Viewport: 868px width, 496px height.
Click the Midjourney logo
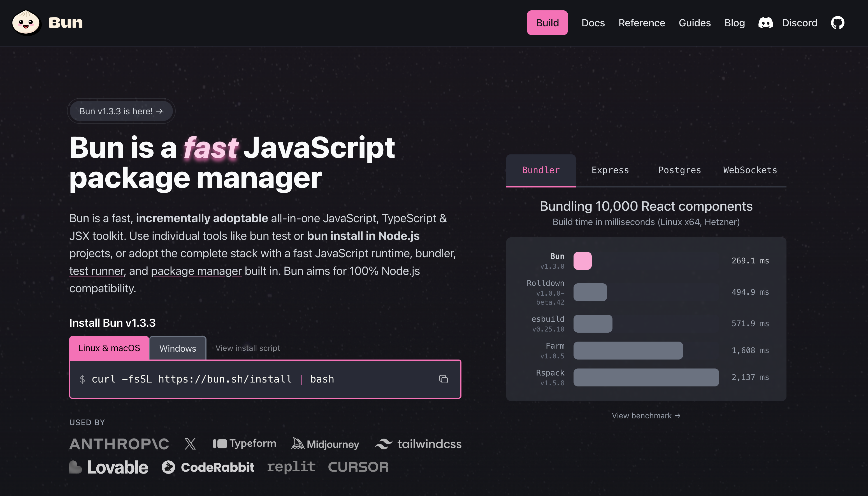[x=325, y=444]
